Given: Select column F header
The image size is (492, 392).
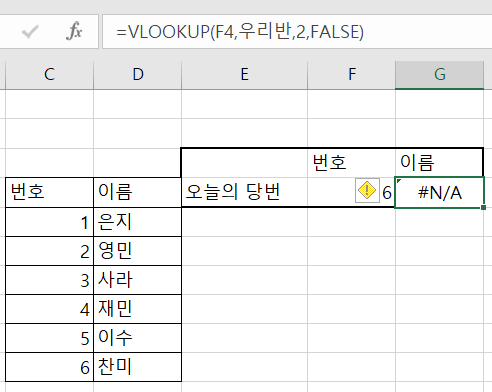Looking at the screenshot, I should tap(351, 75).
